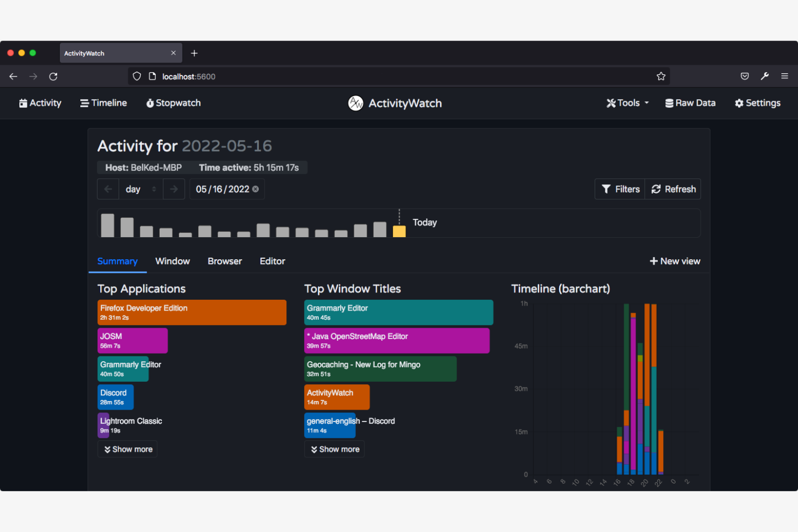Clear the date using the x icon
Image resolution: width=798 pixels, height=532 pixels.
tap(256, 189)
